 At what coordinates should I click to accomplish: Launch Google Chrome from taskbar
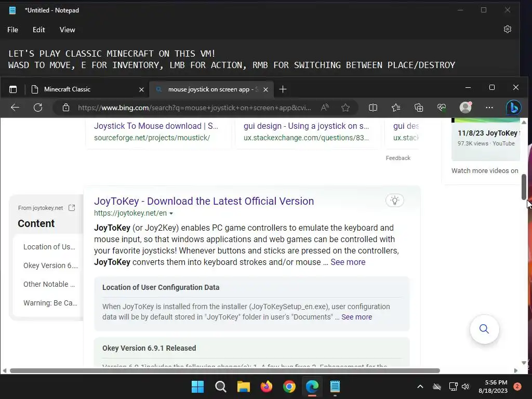(x=289, y=387)
